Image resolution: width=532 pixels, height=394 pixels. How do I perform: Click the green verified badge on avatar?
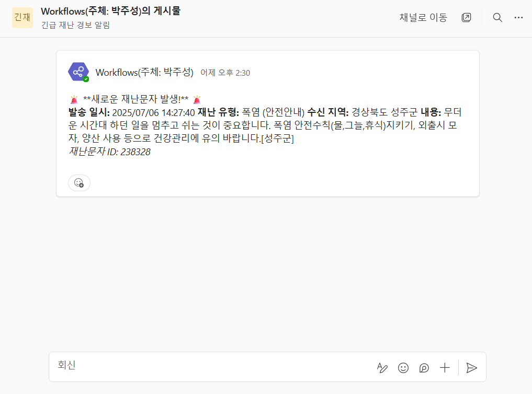[86, 79]
